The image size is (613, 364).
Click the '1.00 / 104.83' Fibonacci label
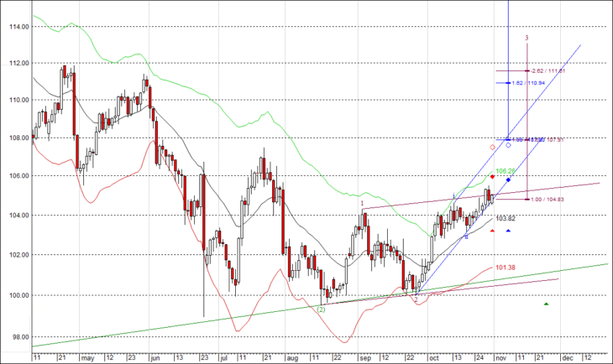[x=548, y=200]
